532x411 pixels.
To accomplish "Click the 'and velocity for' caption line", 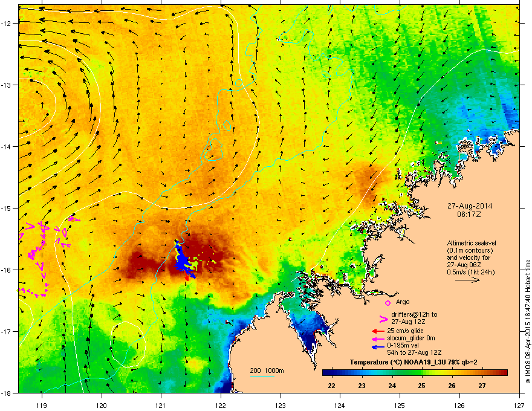I will click(x=466, y=257).
